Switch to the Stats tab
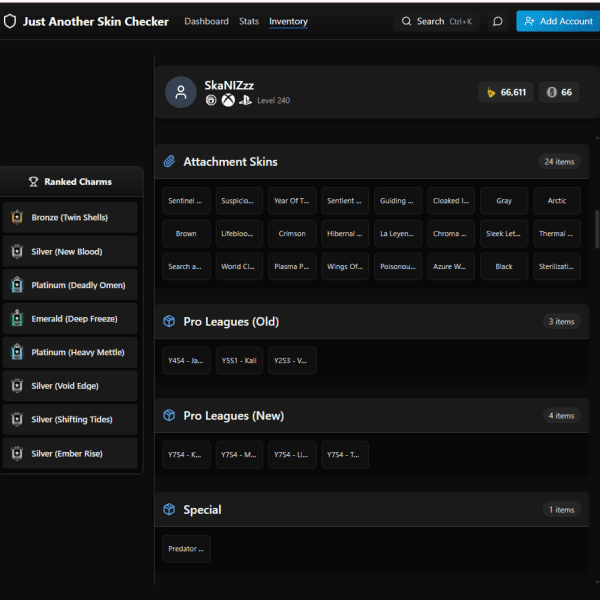Screen dimensions: 600x600 tap(249, 21)
